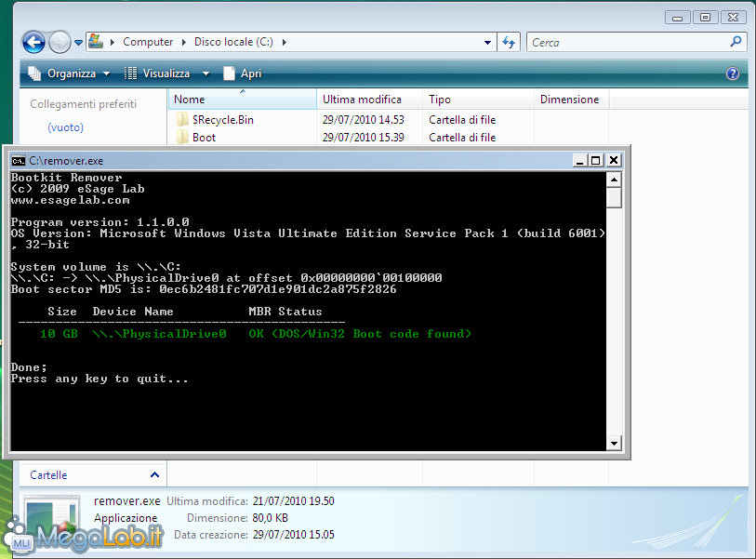This screenshot has height=559, width=756.
Task: Click remover.exe filename in details pane
Action: [126, 501]
